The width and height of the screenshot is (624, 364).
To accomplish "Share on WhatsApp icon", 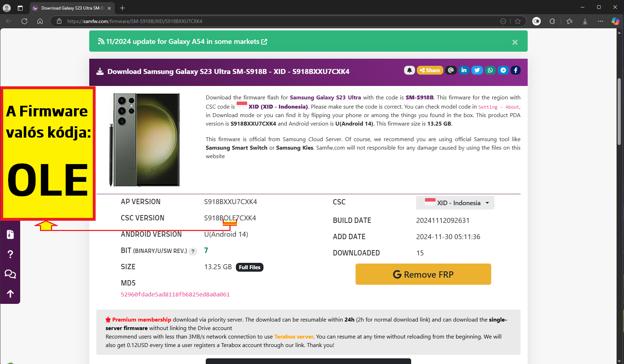I will pos(490,70).
